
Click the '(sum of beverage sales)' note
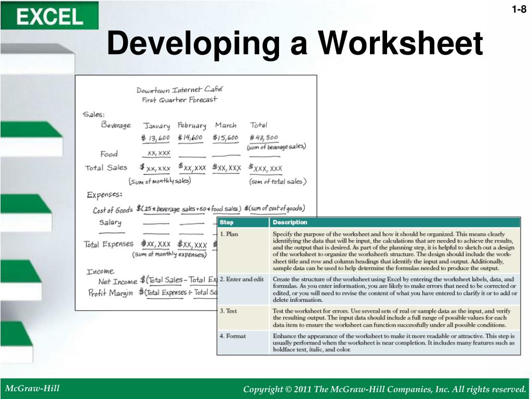pyautogui.click(x=276, y=147)
